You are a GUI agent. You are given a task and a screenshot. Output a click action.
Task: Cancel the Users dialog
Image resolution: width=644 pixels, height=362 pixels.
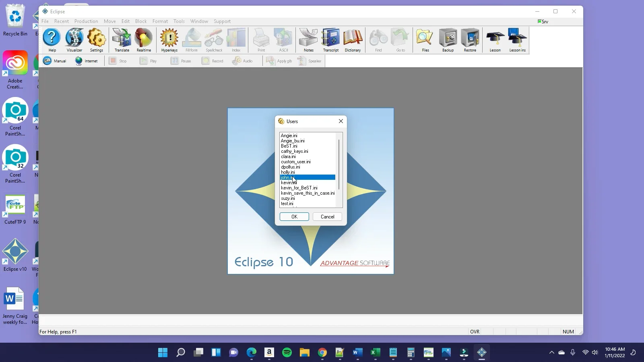(327, 216)
